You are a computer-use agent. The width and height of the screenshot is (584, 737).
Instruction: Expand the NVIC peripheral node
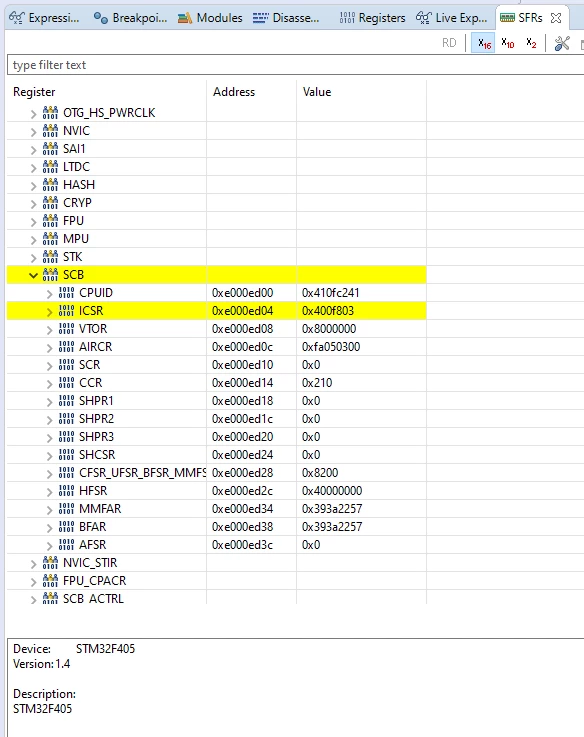point(33,132)
